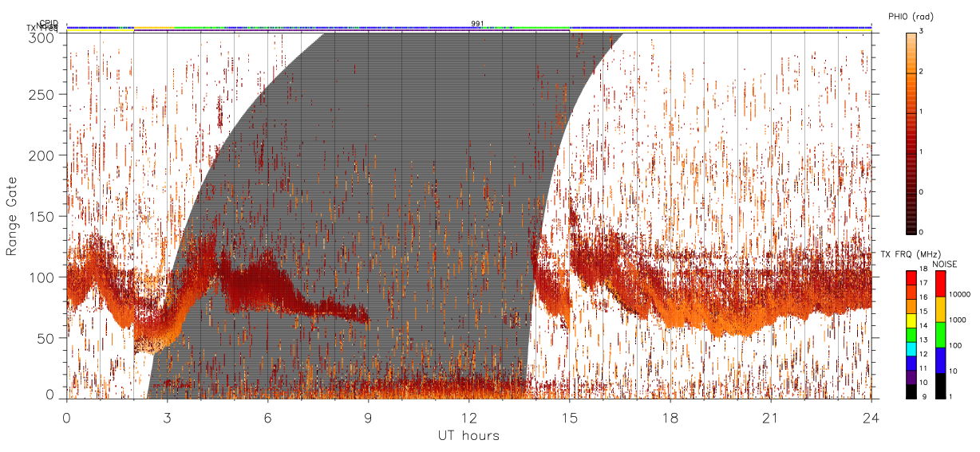
Task: Click the UT hours tick label 24
Action: (871, 418)
